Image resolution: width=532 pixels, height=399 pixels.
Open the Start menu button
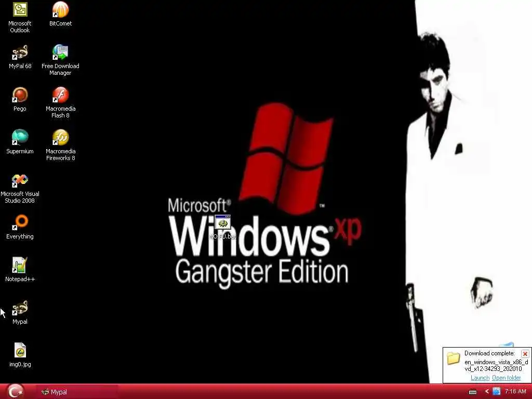pos(16,392)
